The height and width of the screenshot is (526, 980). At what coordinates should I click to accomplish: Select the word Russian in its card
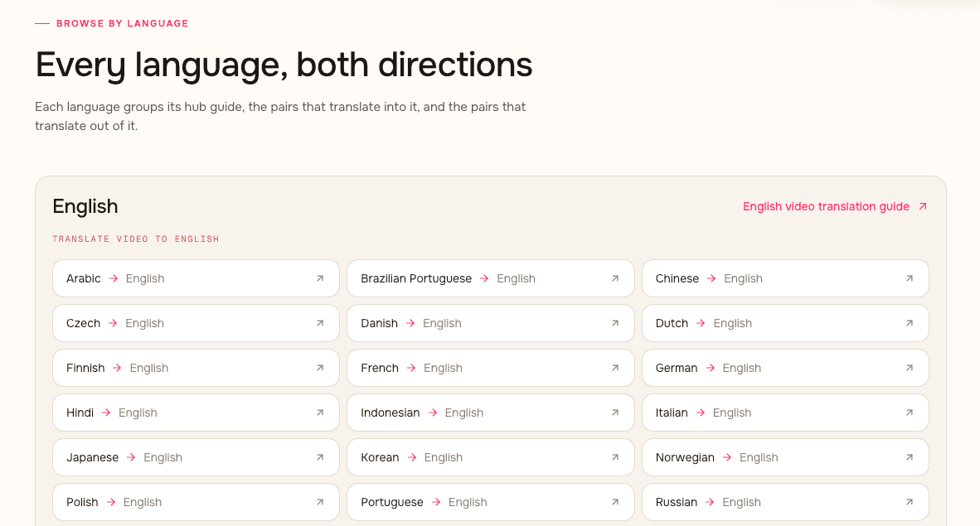click(x=677, y=502)
